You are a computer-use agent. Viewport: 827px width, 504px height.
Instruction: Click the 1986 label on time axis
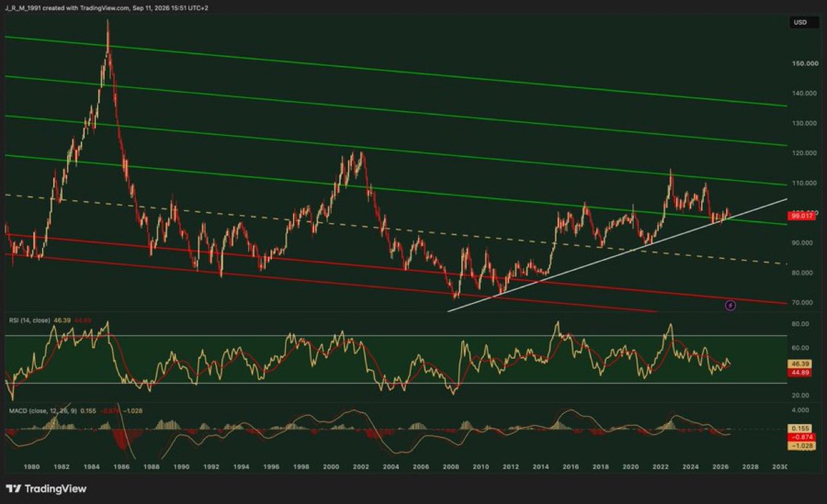(122, 466)
